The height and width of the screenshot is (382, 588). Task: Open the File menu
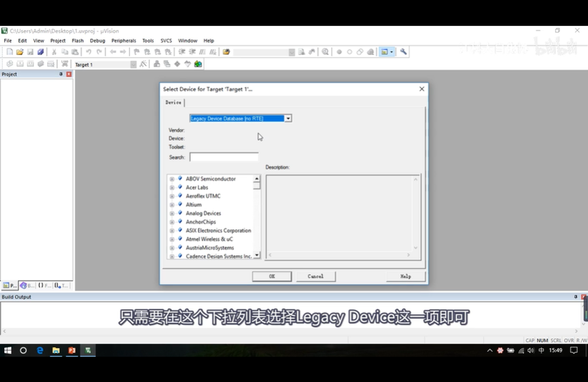(x=8, y=41)
